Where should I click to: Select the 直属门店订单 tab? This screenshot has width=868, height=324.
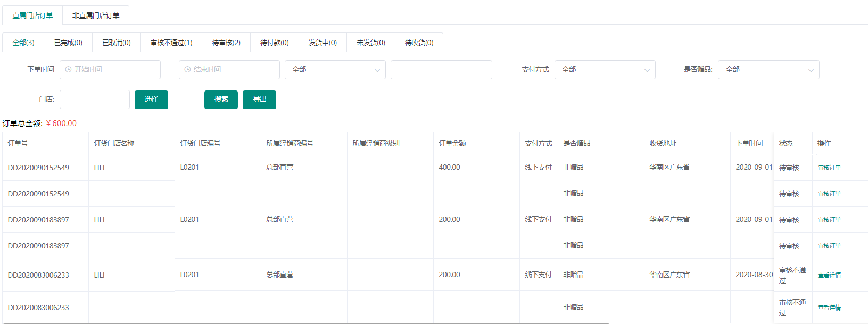click(x=32, y=15)
